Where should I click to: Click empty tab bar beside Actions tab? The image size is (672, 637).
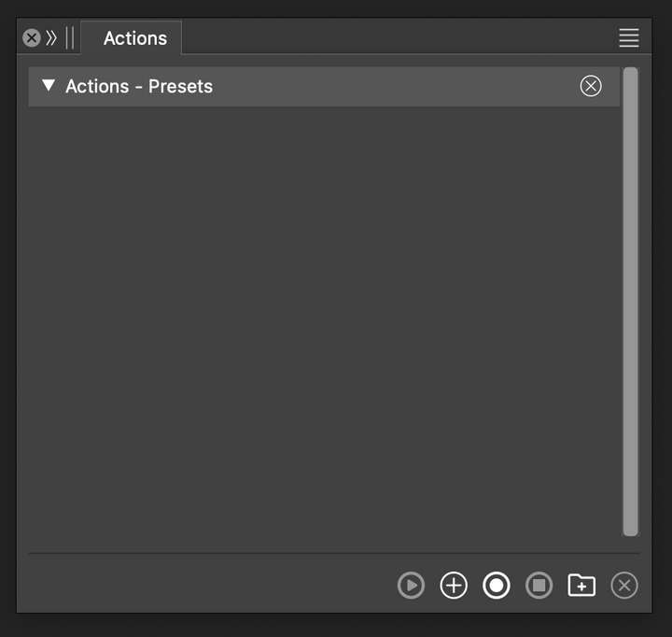click(x=394, y=37)
